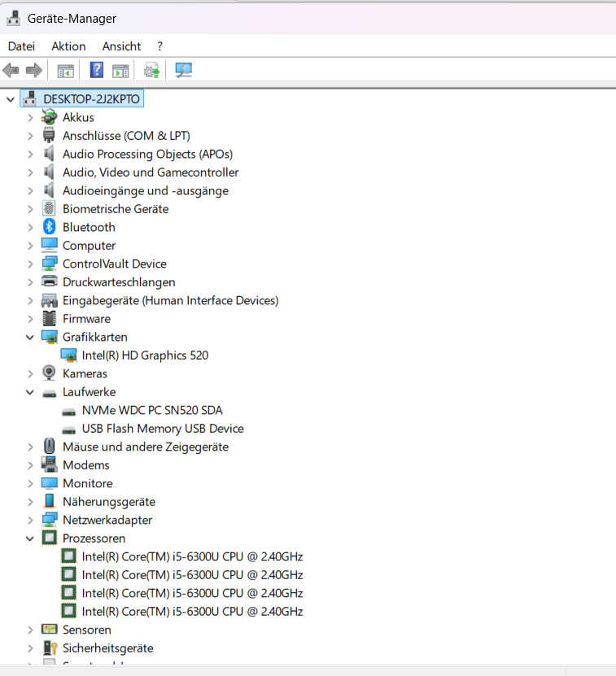Click the Mäuse und andere Zeigegeräte mouse icon
This screenshot has width=616, height=676.
click(49, 447)
